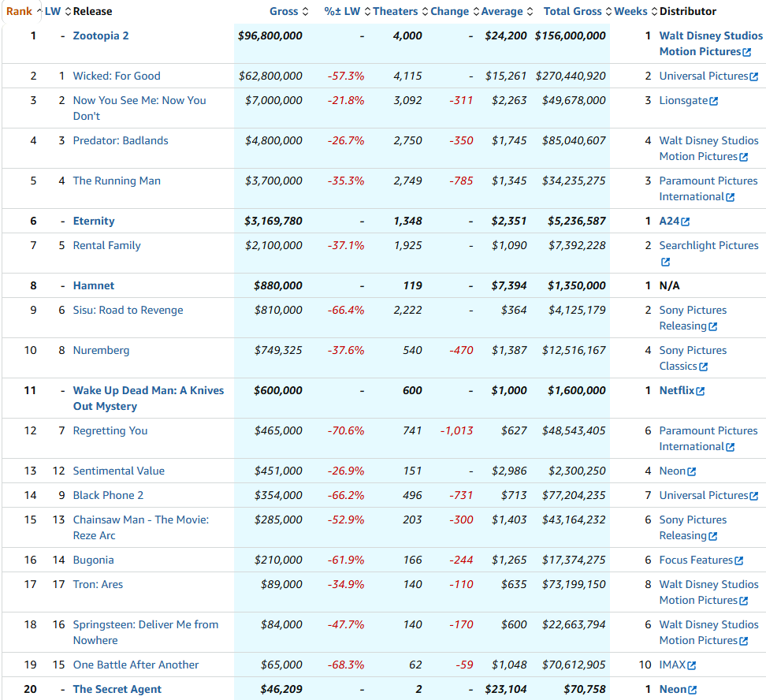Open Zootopia 2 release page
The image size is (766, 700).
click(100, 35)
